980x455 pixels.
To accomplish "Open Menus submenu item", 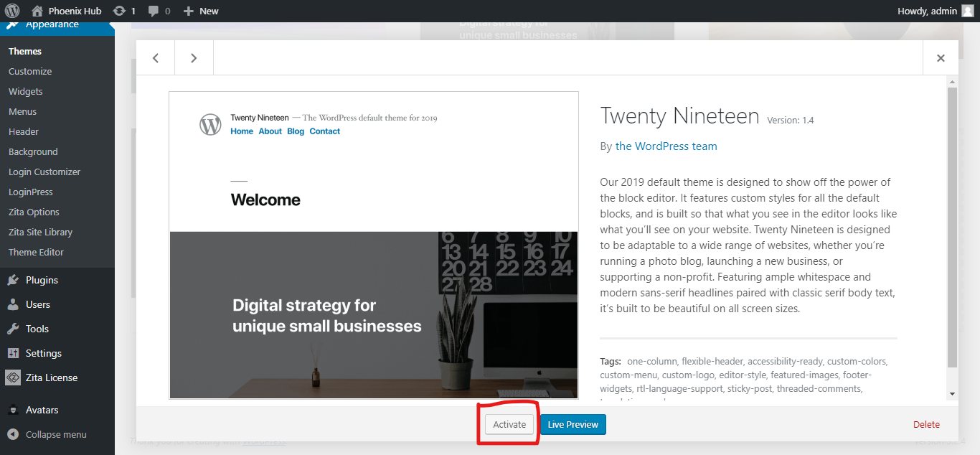I will tap(22, 111).
